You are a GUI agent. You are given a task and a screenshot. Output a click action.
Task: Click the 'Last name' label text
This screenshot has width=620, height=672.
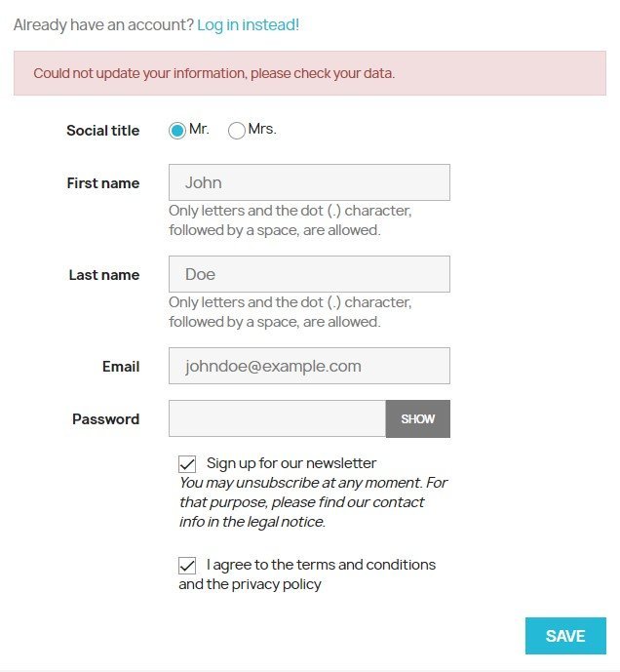coord(103,275)
